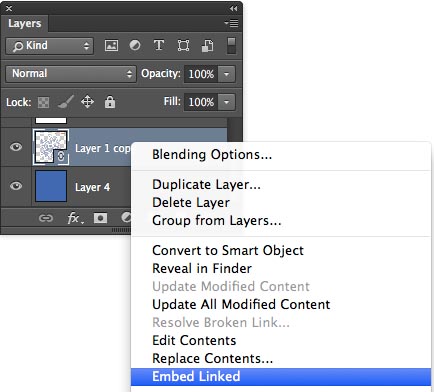The width and height of the screenshot is (434, 392).
Task: Lock image pixels brush icon
Action: coord(66,102)
